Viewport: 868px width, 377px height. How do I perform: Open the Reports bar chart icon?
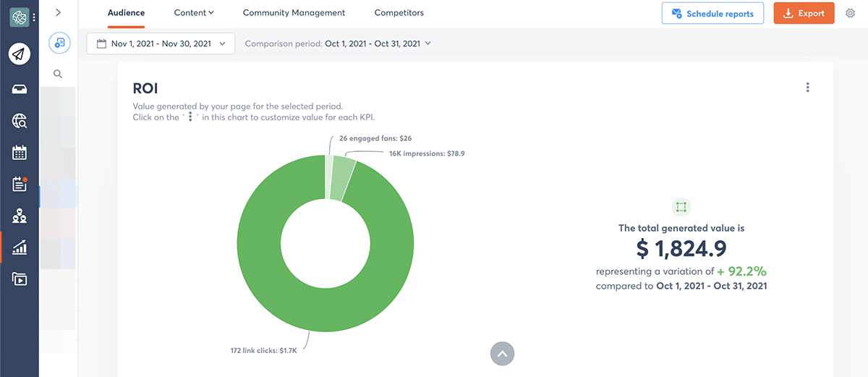(x=20, y=247)
